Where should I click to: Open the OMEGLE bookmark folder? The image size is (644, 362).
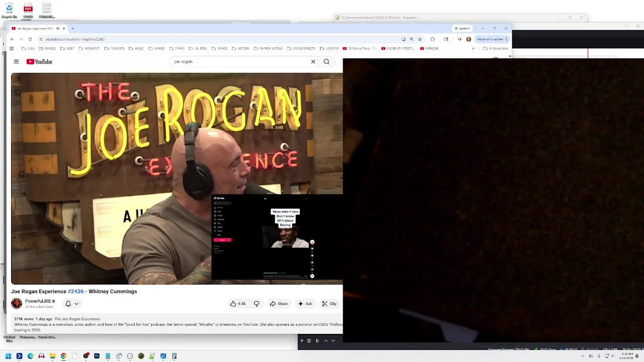click(47, 49)
